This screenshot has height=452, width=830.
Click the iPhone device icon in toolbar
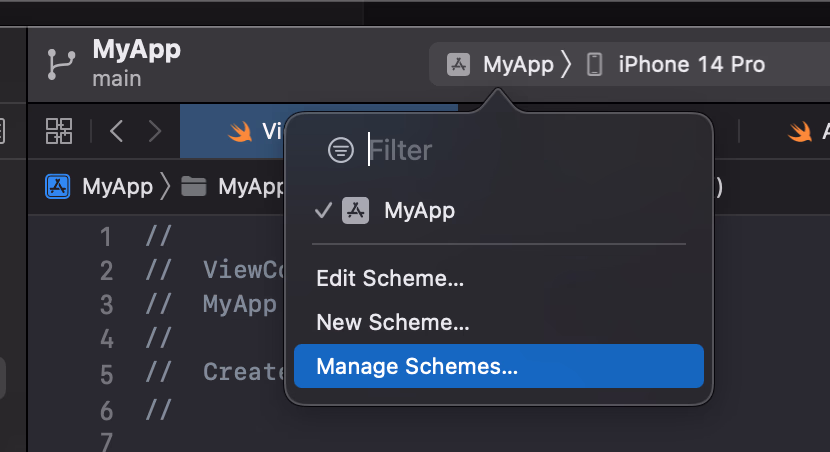pos(594,65)
